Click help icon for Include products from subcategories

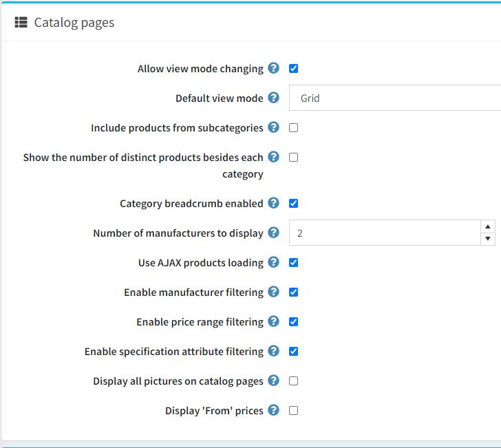pos(274,127)
